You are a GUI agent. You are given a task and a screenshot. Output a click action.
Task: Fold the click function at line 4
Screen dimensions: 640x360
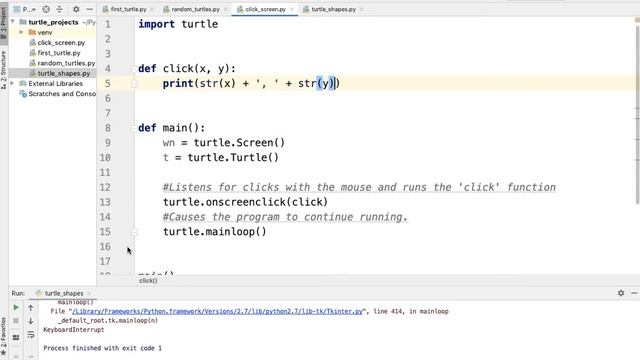(x=134, y=69)
